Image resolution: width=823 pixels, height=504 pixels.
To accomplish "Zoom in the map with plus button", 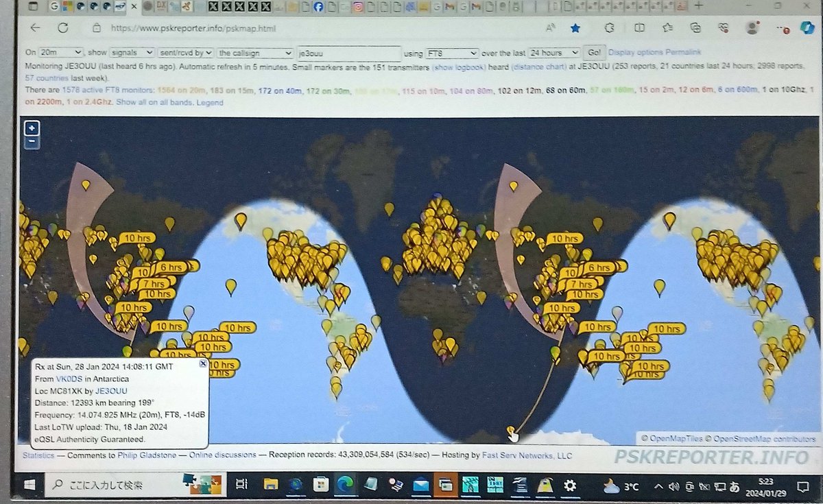I will pos(32,128).
